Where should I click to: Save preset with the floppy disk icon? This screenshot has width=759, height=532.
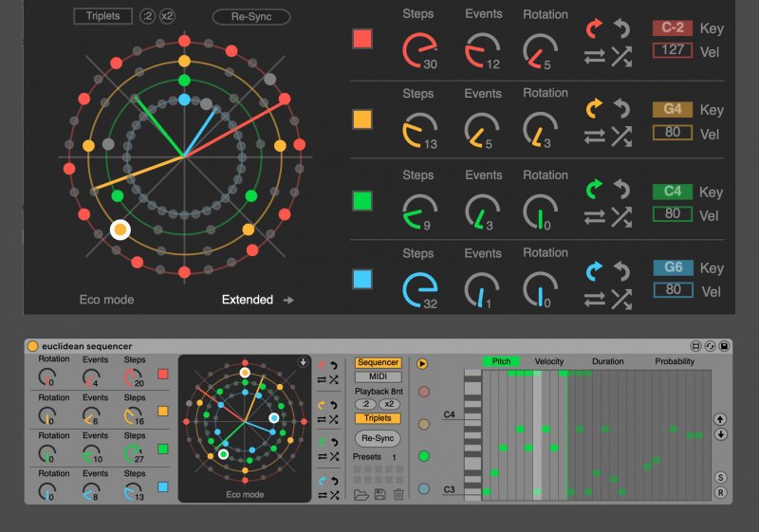pos(379,494)
